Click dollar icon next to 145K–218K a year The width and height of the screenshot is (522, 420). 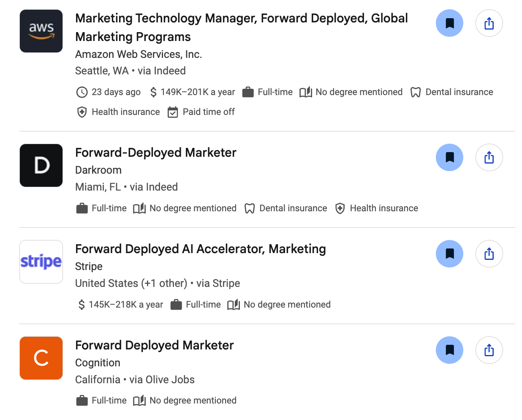coord(82,305)
